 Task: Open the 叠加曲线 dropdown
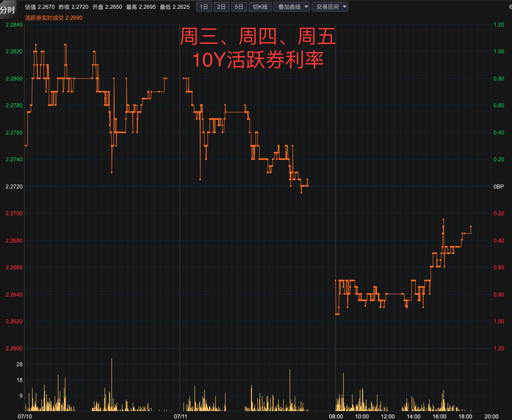tap(289, 7)
